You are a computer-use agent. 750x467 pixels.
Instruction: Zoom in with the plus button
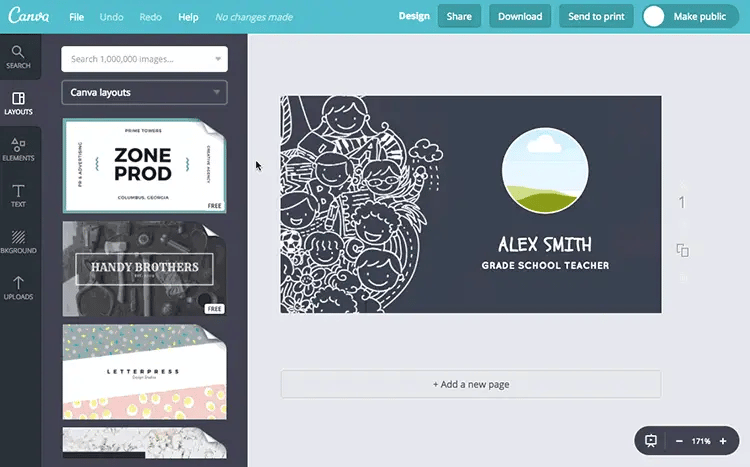point(723,441)
